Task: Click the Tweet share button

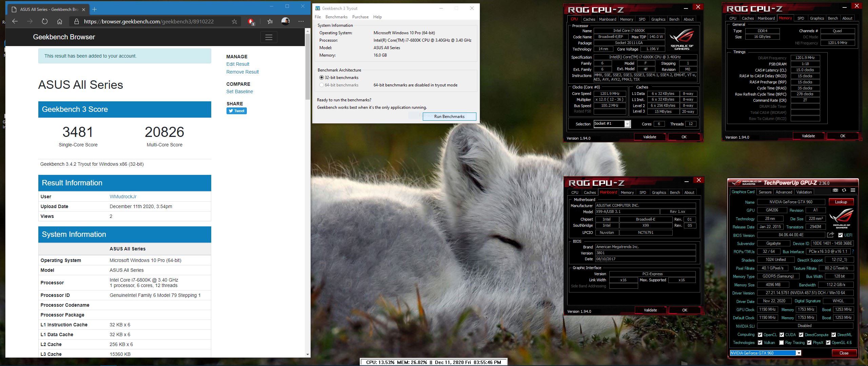Action: point(237,111)
